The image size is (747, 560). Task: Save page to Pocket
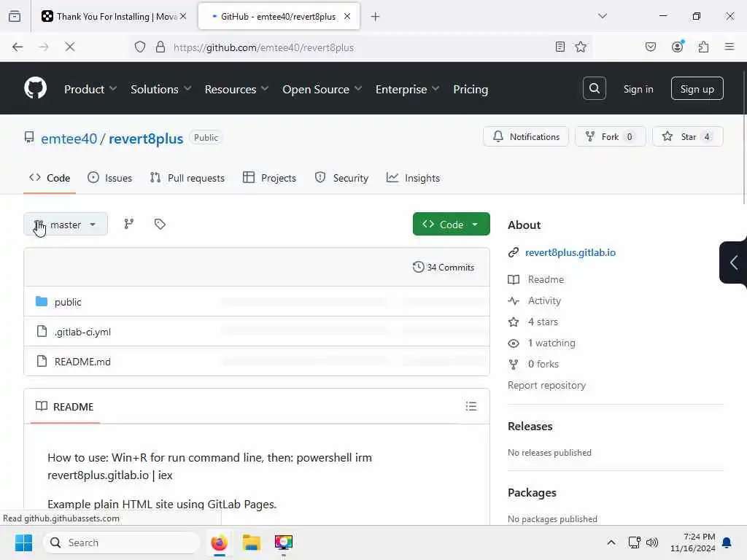click(650, 47)
